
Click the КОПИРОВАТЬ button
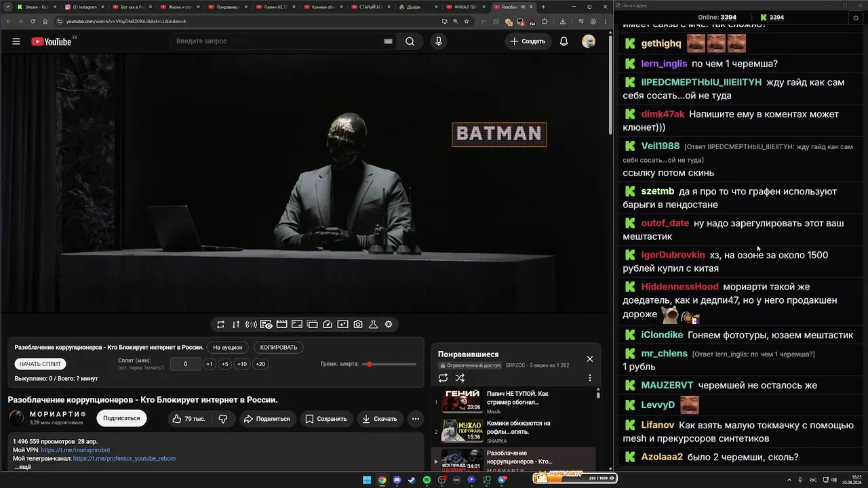click(x=279, y=347)
